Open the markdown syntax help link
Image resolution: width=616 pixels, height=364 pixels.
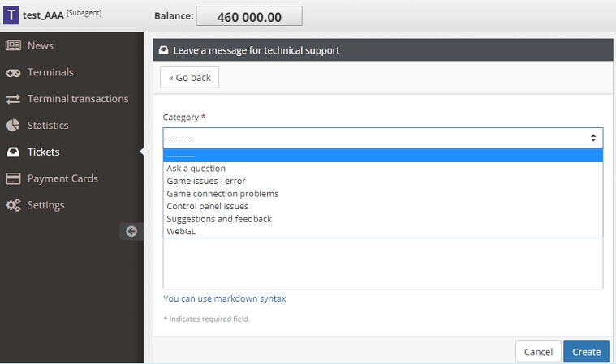point(225,298)
